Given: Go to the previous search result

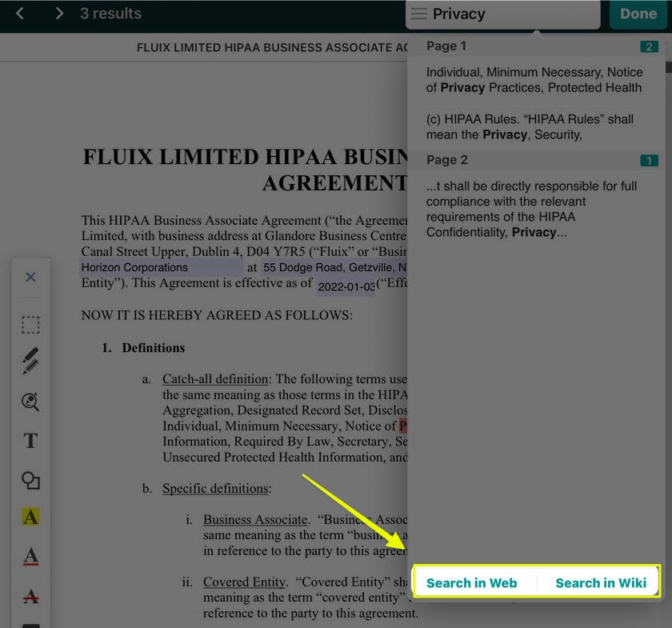Looking at the screenshot, I should [x=21, y=14].
